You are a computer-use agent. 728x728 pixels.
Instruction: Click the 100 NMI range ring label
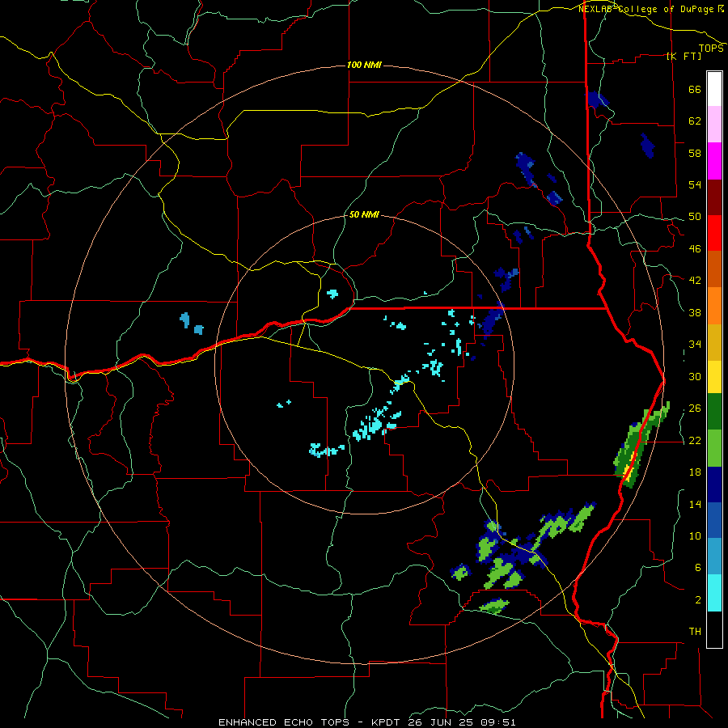coord(364,65)
